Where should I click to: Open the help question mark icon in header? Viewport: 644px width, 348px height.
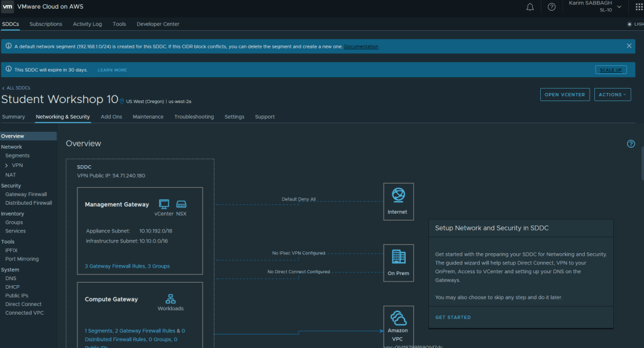(x=552, y=7)
